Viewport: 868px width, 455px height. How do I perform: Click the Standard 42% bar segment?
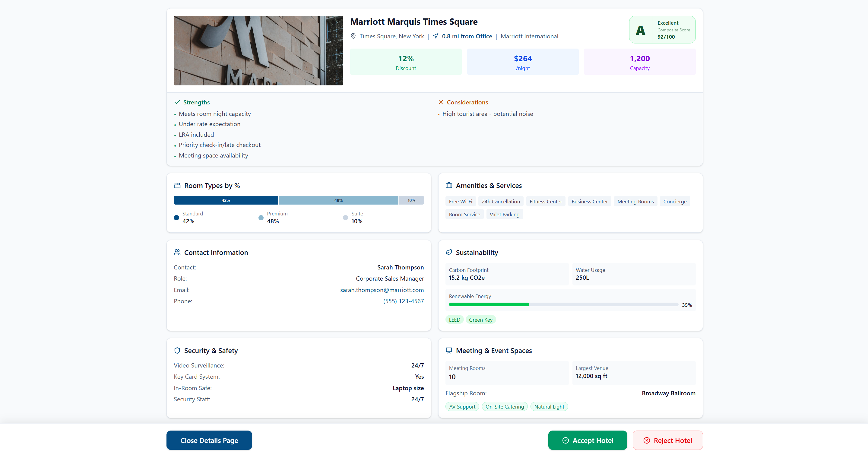pyautogui.click(x=226, y=200)
